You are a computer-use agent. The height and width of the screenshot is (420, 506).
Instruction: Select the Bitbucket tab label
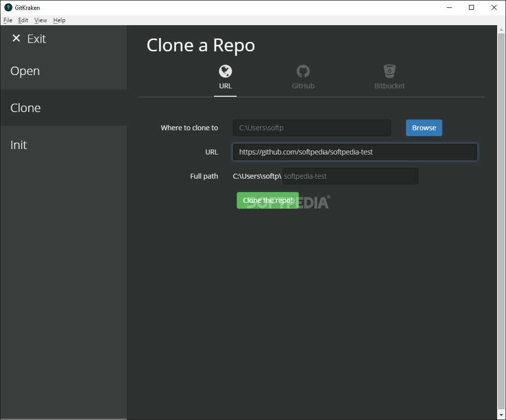390,86
